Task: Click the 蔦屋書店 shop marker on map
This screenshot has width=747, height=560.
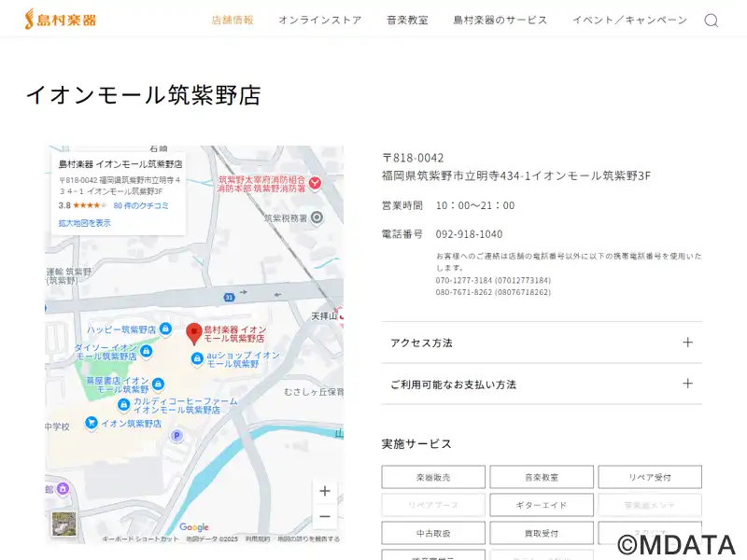Action: click(x=158, y=384)
